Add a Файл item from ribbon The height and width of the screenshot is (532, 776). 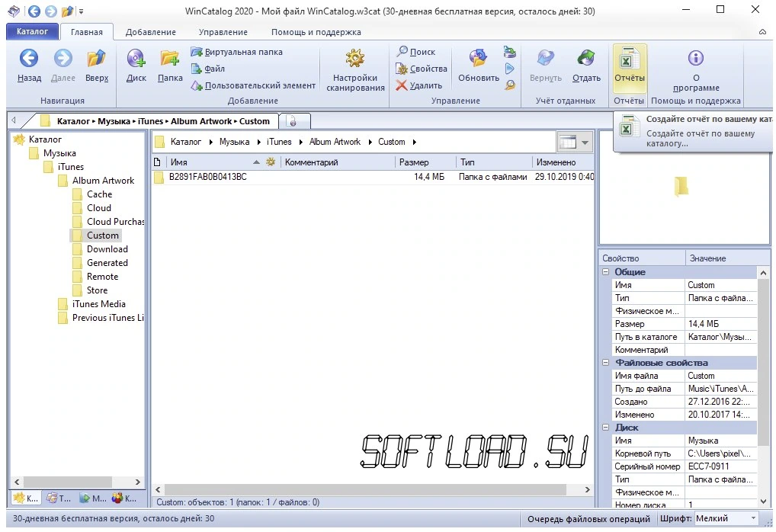point(208,69)
